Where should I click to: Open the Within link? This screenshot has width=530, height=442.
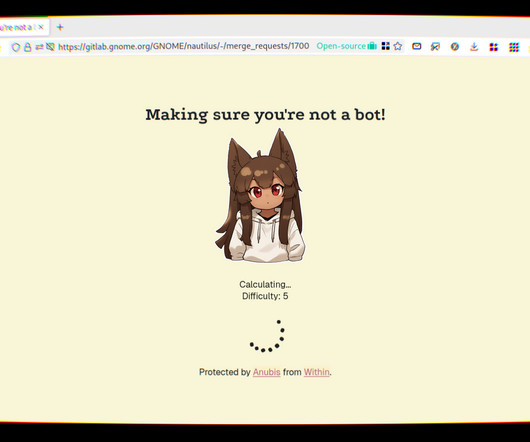(x=316, y=372)
